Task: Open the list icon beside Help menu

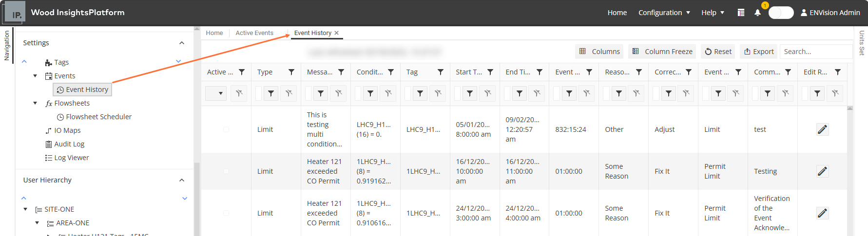Action: (741, 13)
